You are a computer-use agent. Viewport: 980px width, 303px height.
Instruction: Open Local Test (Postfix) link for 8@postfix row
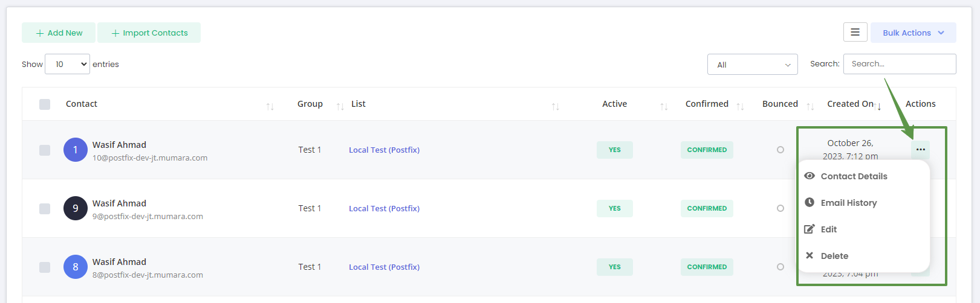coord(384,267)
